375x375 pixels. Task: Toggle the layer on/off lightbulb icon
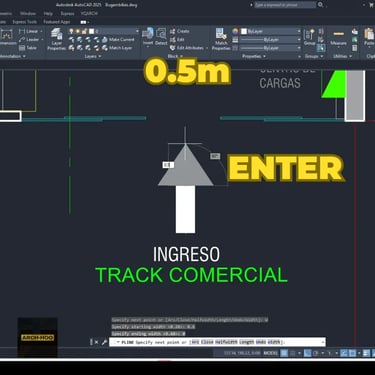(x=71, y=31)
